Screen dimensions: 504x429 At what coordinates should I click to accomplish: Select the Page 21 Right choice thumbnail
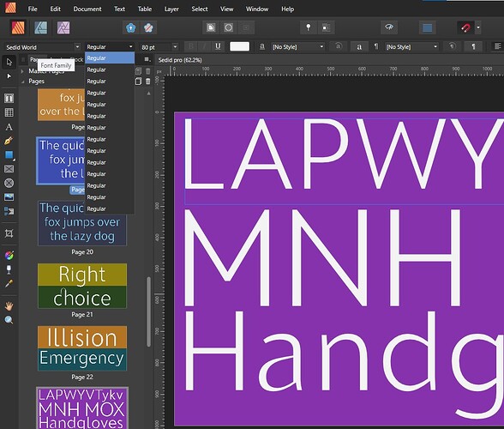point(82,286)
